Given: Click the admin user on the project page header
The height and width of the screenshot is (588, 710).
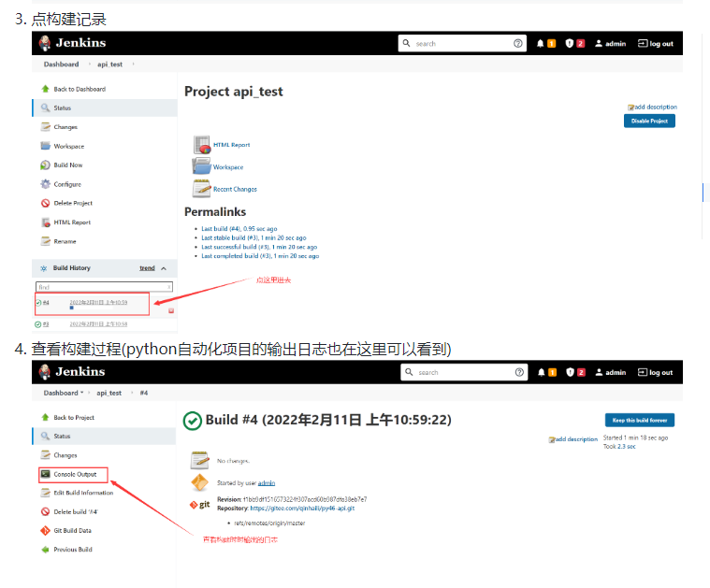Looking at the screenshot, I should pos(611,43).
